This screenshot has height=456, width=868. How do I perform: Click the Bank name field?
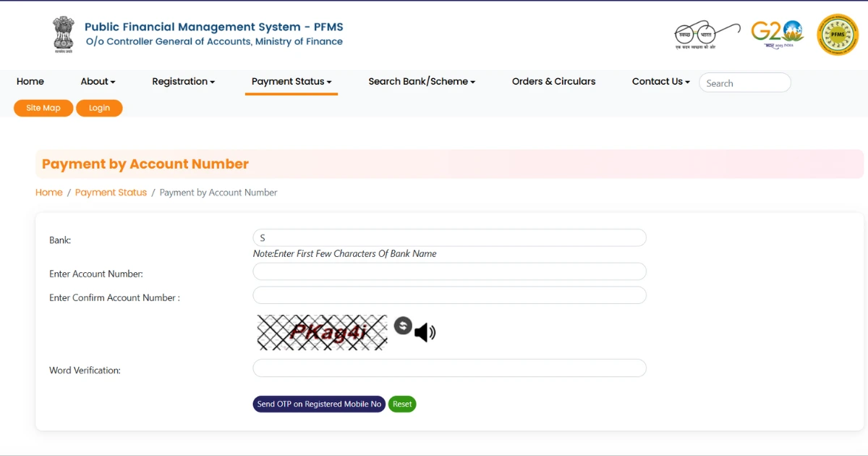(x=449, y=237)
